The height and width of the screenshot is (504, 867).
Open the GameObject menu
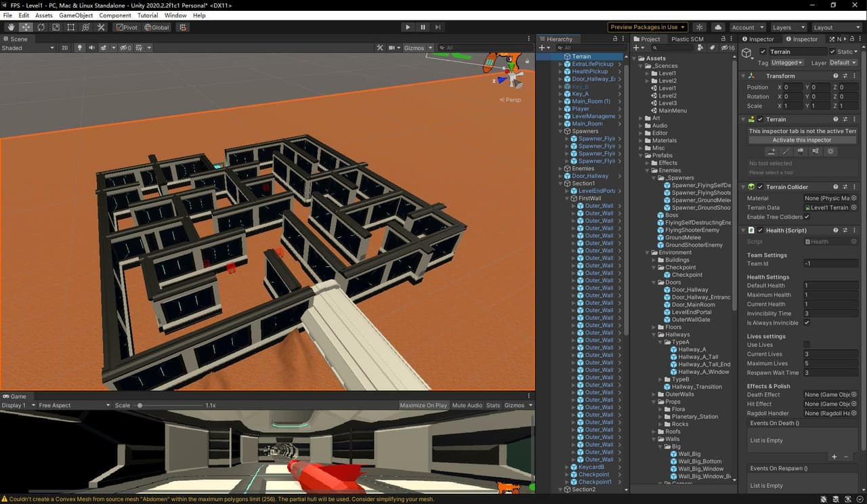pyautogui.click(x=76, y=15)
